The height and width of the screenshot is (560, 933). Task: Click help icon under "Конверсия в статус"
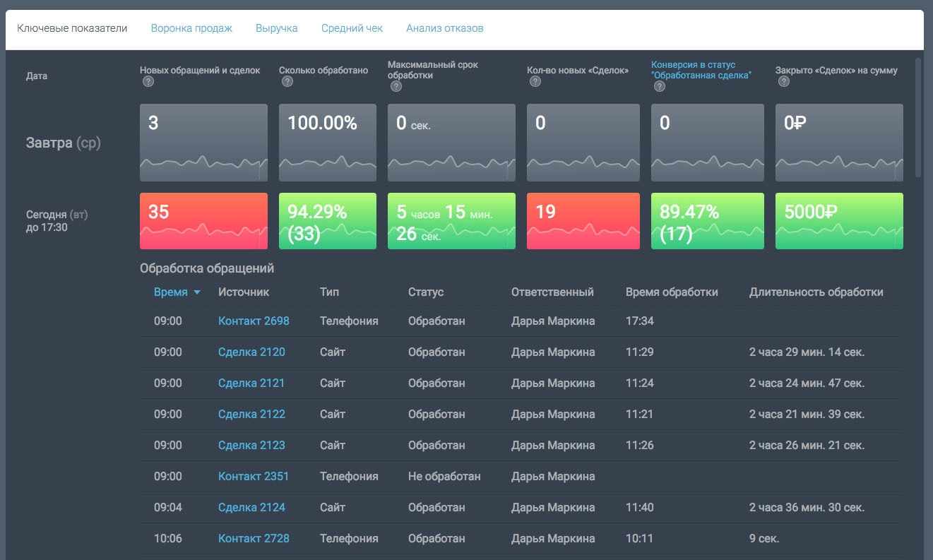[x=660, y=87]
